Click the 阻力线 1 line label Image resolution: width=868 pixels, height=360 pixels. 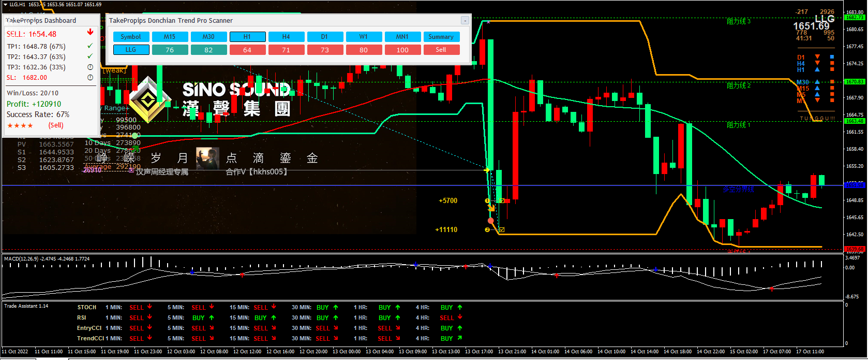tap(738, 125)
